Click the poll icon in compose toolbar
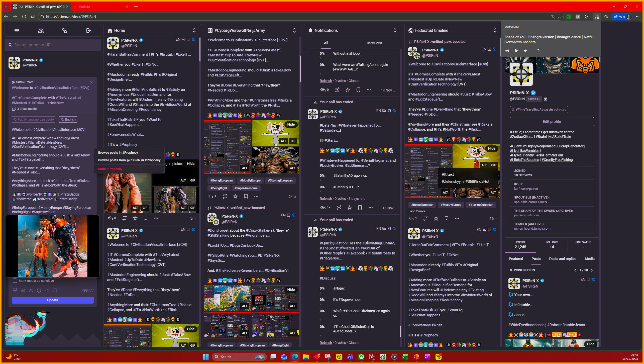The image size is (644, 364). (23, 290)
